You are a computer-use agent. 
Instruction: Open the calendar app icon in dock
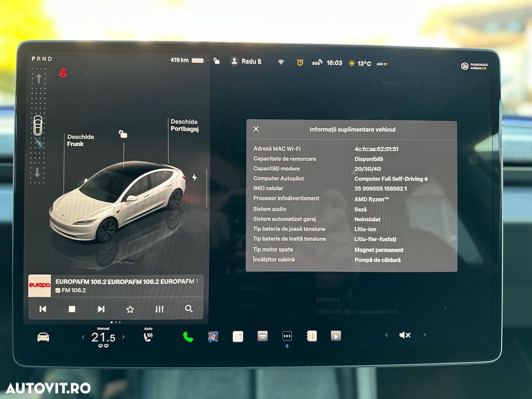pyautogui.click(x=263, y=336)
